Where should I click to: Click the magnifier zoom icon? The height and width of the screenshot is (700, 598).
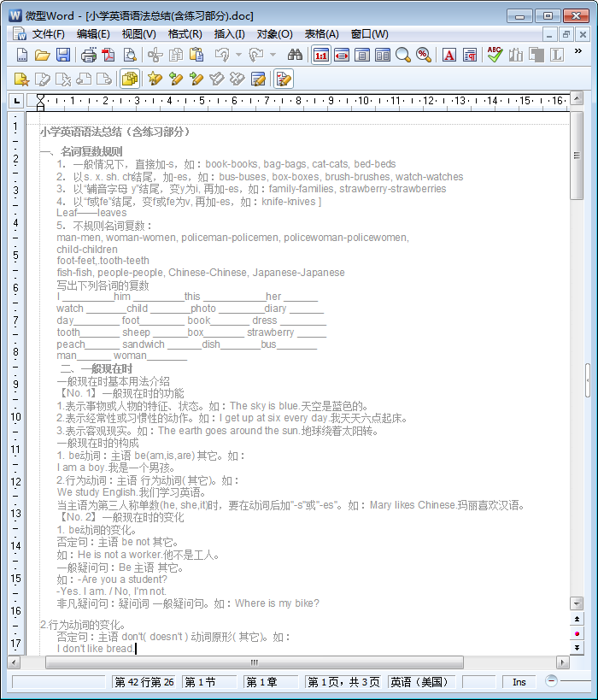point(403,55)
